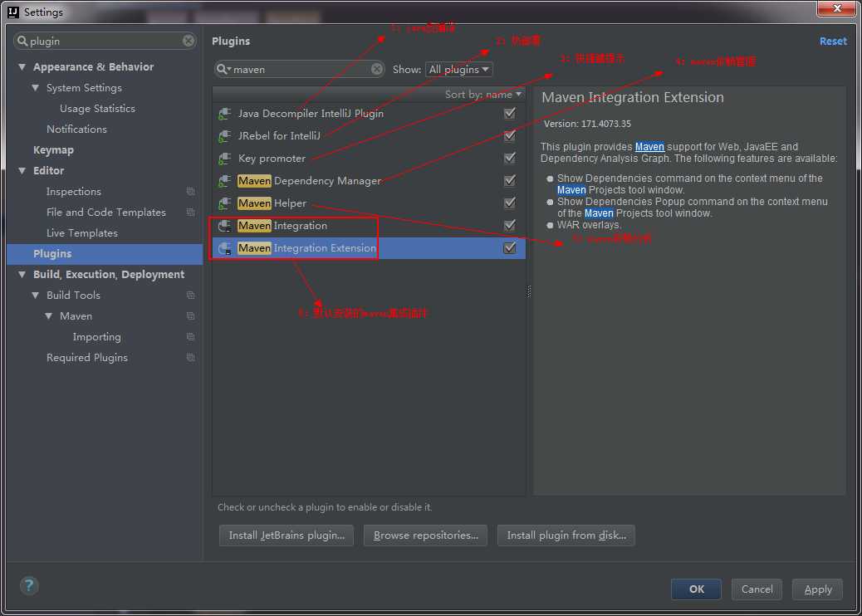Uncheck Maven Integration Extension plugin
862x616 pixels.
(510, 248)
